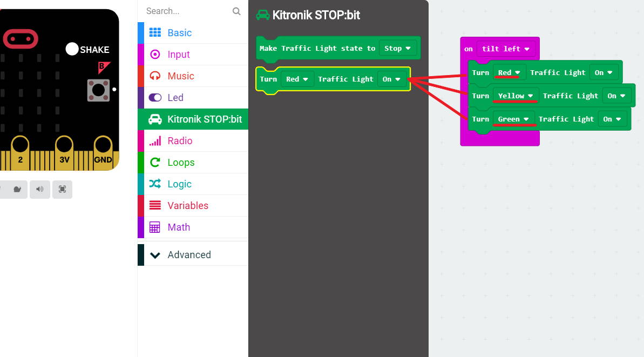Viewport: 644px width, 357px height.
Task: Open the Music blocks category
Action: 193,76
